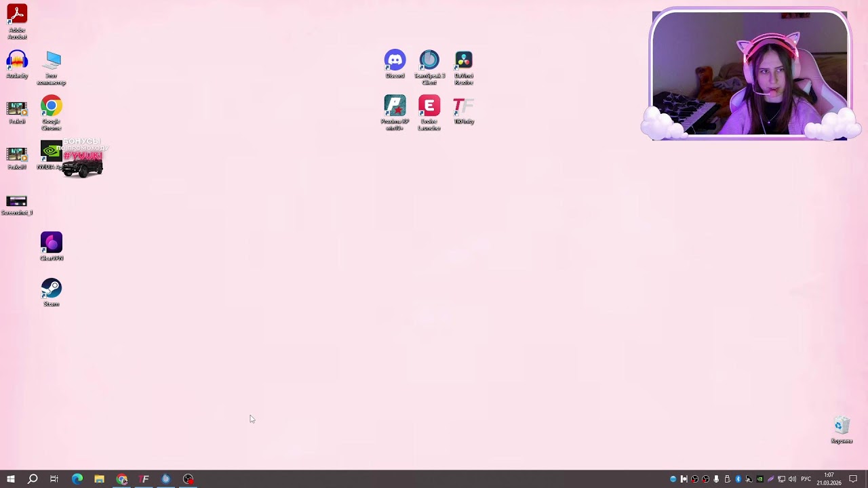
Task: Click the microphone icon in system tray
Action: click(716, 479)
